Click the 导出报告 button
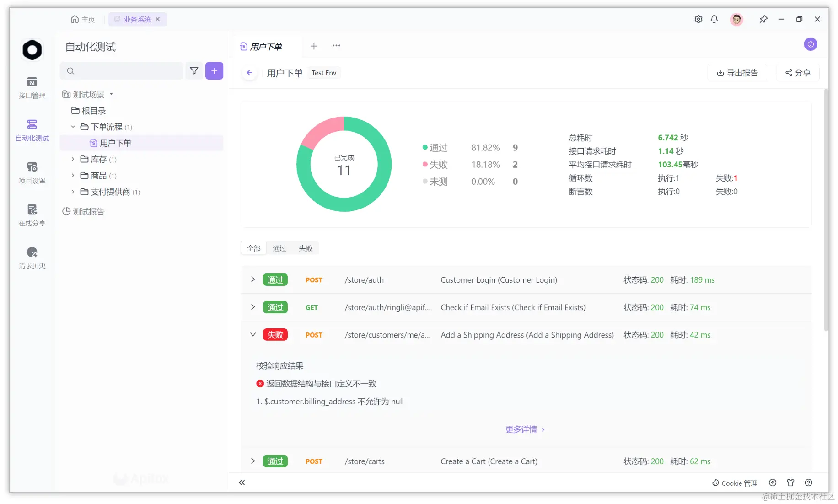This screenshot has width=838, height=504. tap(737, 73)
